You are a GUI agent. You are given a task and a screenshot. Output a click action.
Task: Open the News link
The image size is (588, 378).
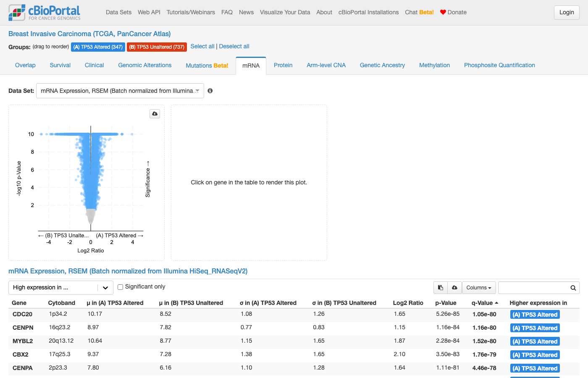tap(246, 12)
